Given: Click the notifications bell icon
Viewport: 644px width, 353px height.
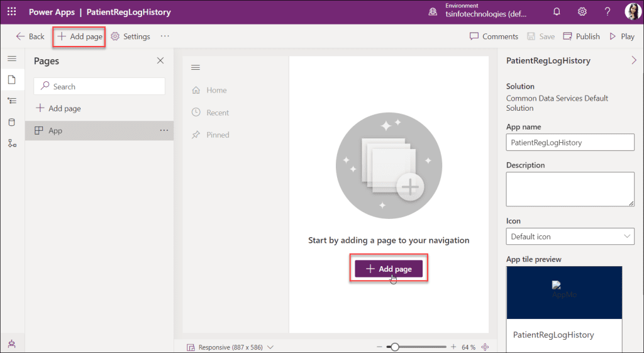Looking at the screenshot, I should pos(557,11).
